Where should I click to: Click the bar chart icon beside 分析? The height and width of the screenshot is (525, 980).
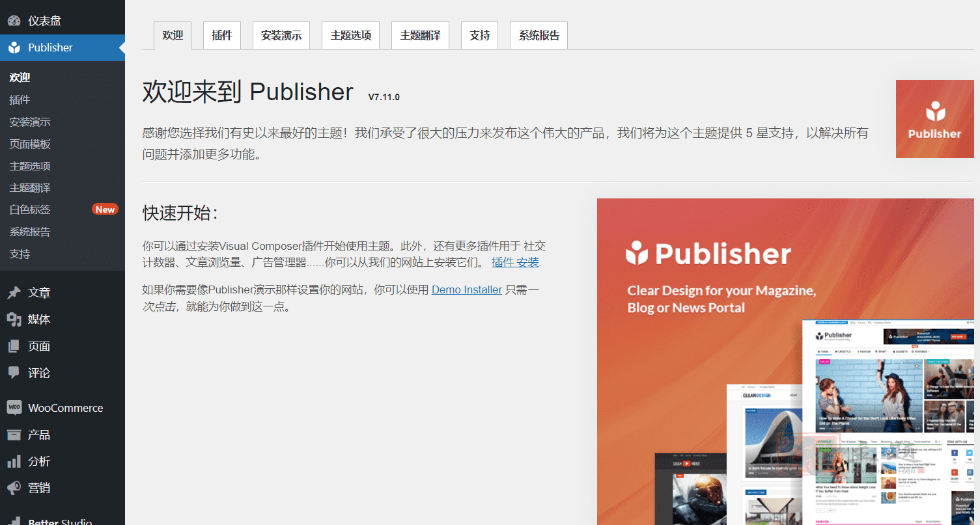point(14,461)
